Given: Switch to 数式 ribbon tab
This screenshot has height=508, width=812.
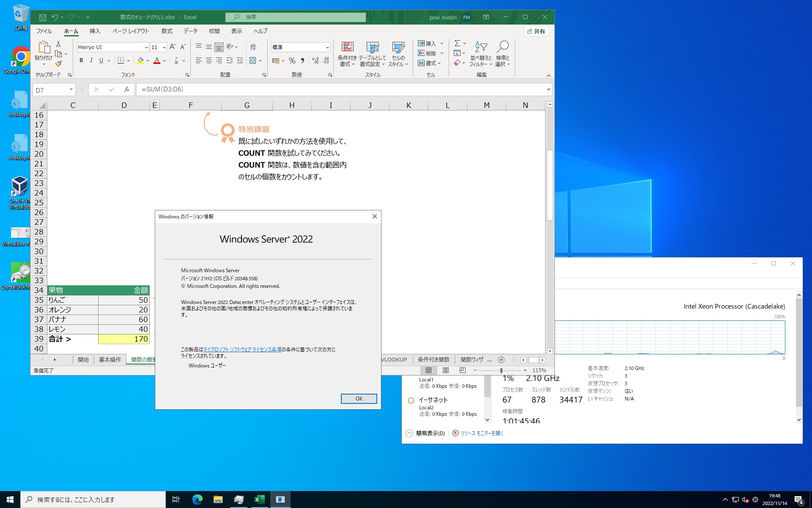Looking at the screenshot, I should (167, 31).
